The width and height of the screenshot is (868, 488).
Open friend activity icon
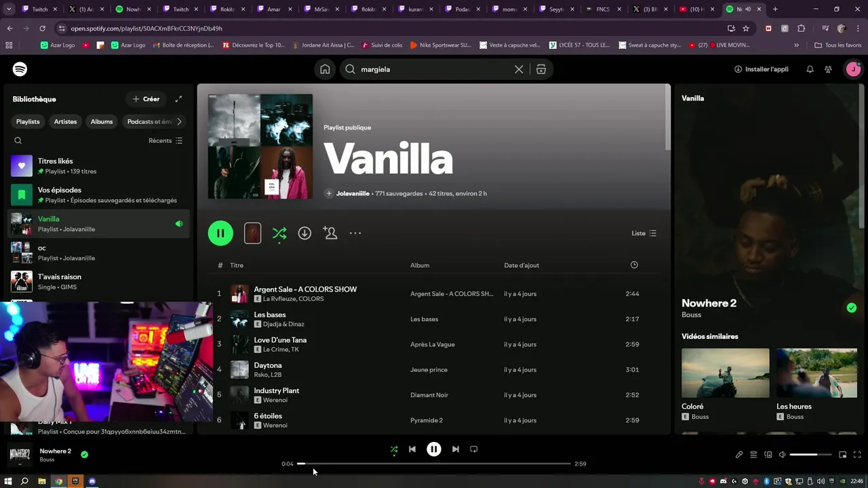pyautogui.click(x=828, y=69)
